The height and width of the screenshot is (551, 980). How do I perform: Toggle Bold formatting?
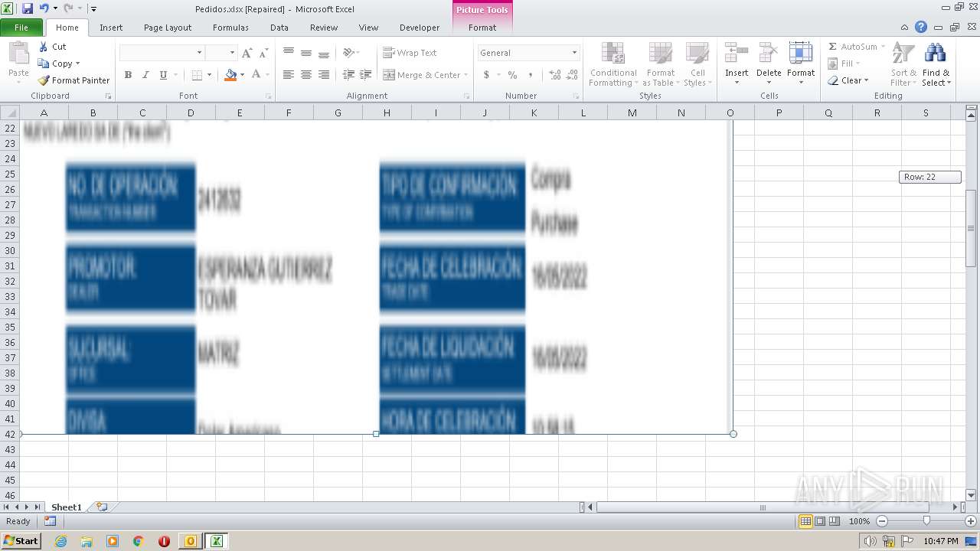tap(128, 75)
